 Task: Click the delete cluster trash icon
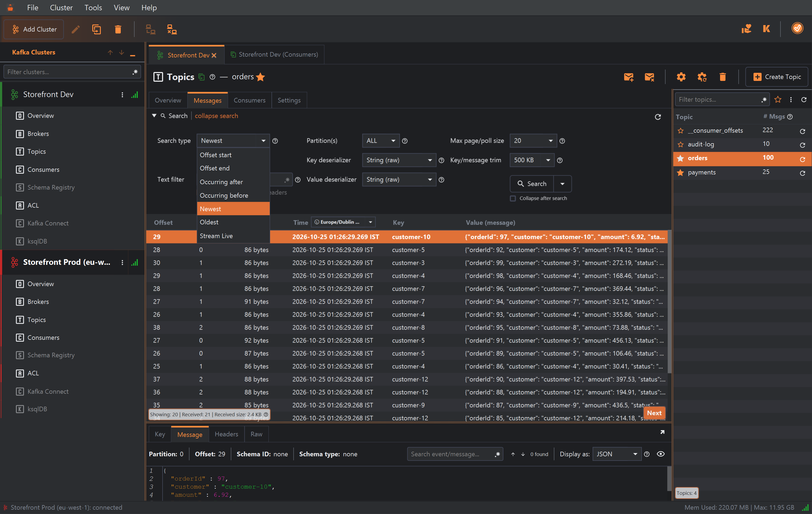pos(118,29)
